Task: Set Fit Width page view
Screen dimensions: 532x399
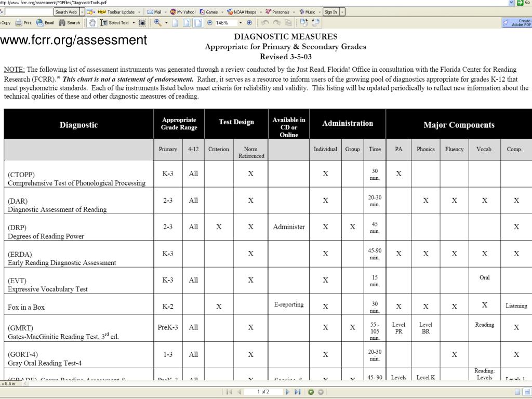Action: point(198,23)
